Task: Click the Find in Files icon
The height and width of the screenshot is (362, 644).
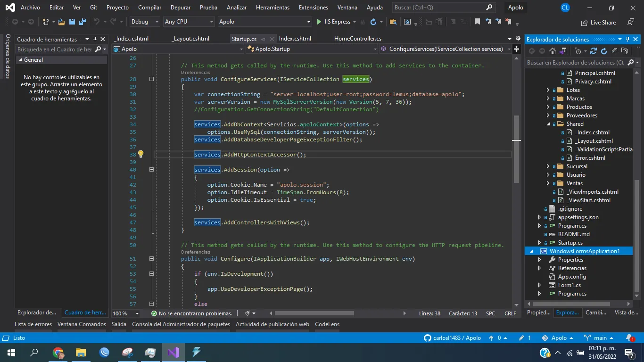Action: [392, 22]
